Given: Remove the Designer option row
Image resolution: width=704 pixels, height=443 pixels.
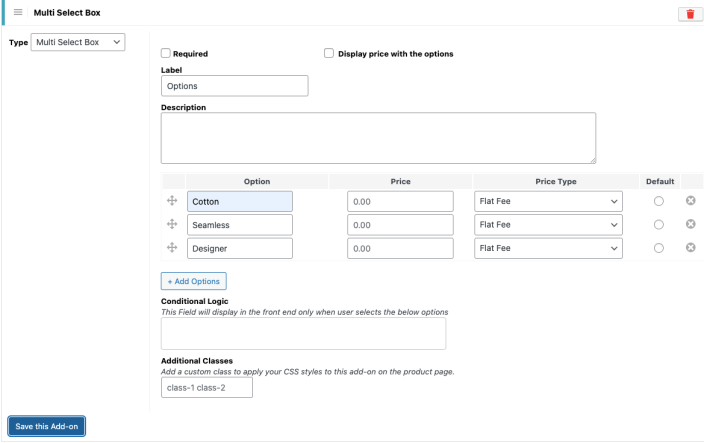Looking at the screenshot, I should (690, 247).
